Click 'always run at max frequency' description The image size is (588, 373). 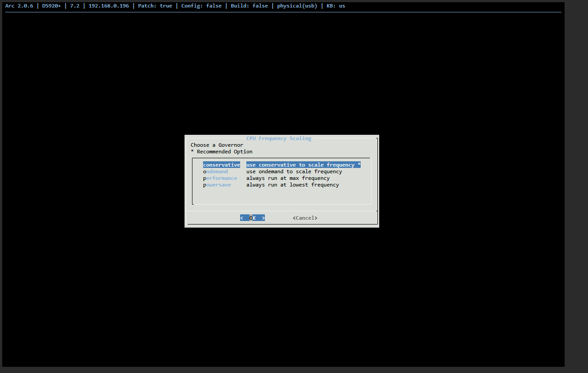(288, 178)
